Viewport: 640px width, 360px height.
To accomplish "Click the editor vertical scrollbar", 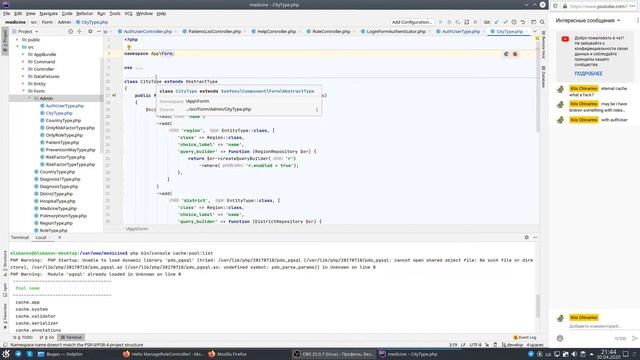I will (x=537, y=86).
